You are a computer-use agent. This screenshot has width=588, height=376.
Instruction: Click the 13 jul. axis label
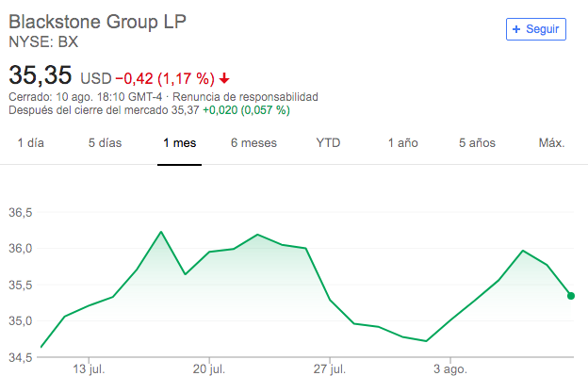[x=89, y=368]
